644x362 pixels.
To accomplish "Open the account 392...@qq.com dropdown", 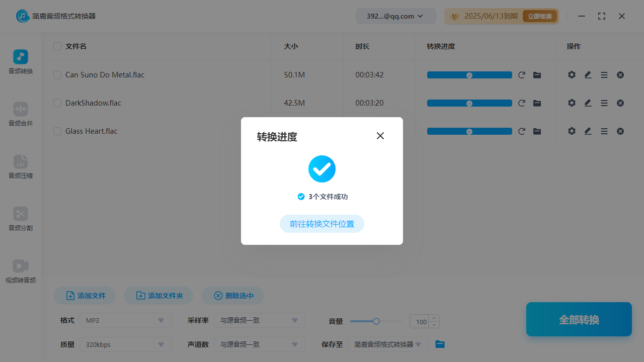I will [395, 16].
